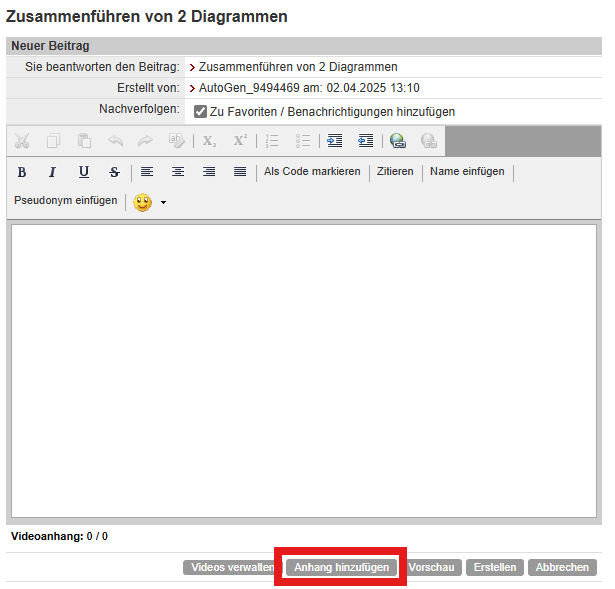
Task: Click the Videos verwalten button
Action: pos(232,567)
